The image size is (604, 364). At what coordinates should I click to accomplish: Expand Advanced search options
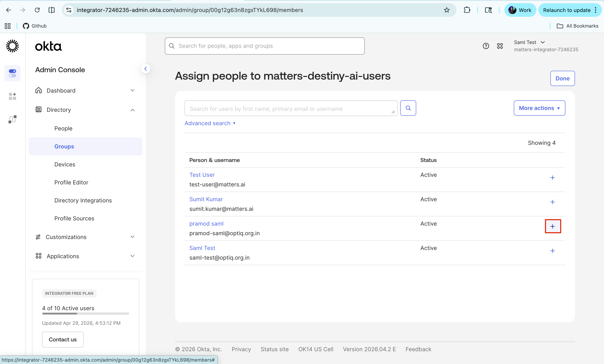click(x=210, y=123)
